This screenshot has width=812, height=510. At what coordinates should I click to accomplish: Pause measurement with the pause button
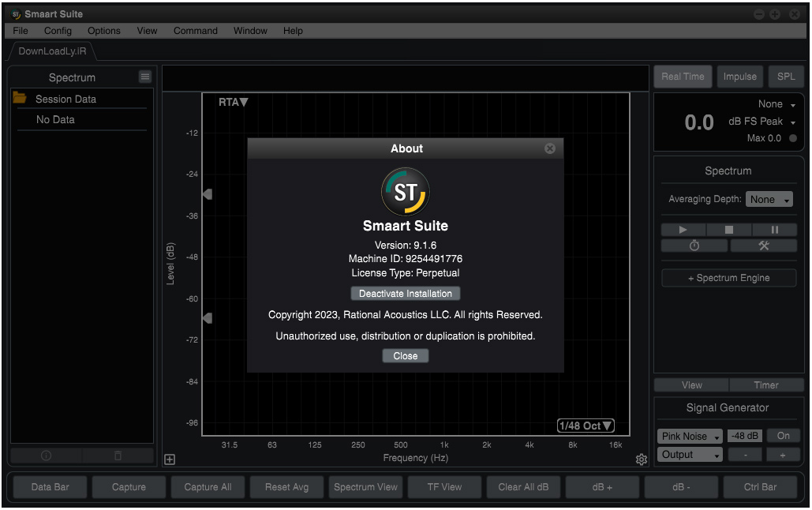[x=774, y=230]
